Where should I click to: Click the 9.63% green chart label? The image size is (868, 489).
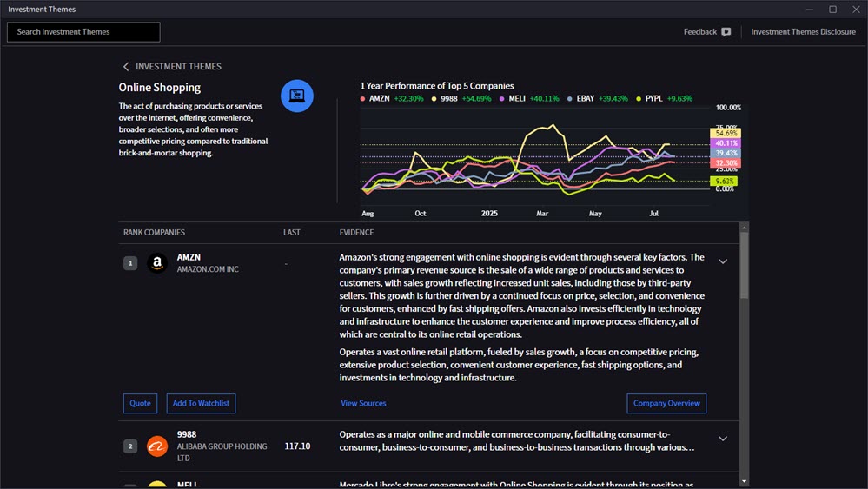tap(724, 181)
